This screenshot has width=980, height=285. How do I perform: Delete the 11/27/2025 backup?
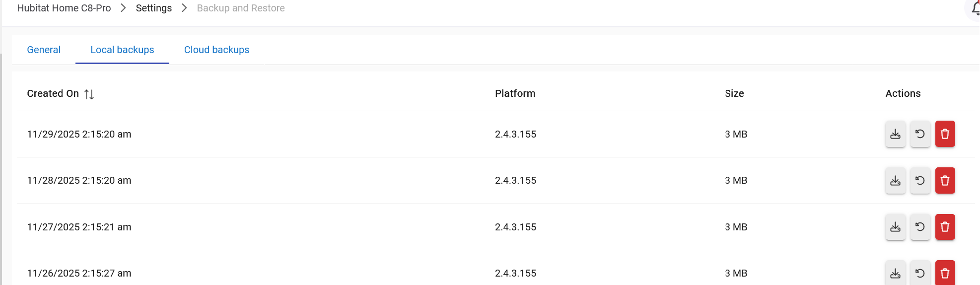tap(945, 227)
